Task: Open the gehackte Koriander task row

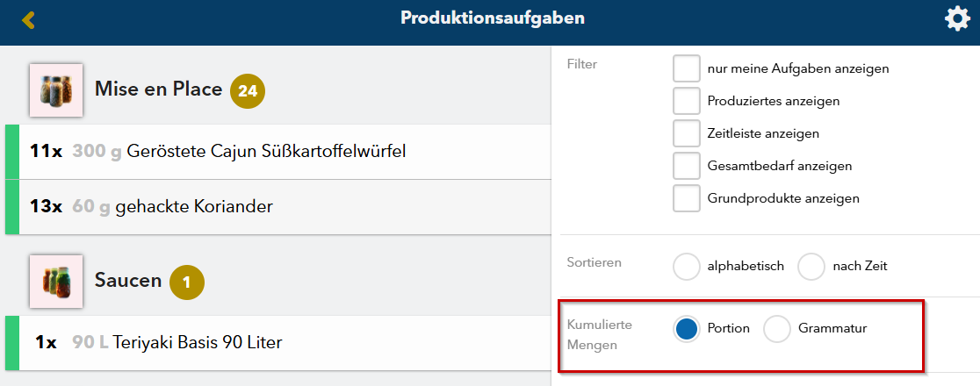Action: tap(193, 207)
